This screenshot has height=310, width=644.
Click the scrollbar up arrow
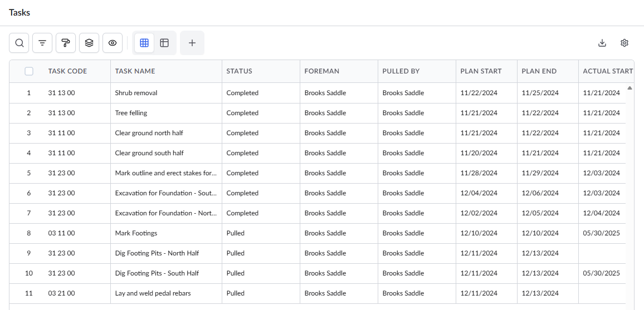tap(630, 88)
